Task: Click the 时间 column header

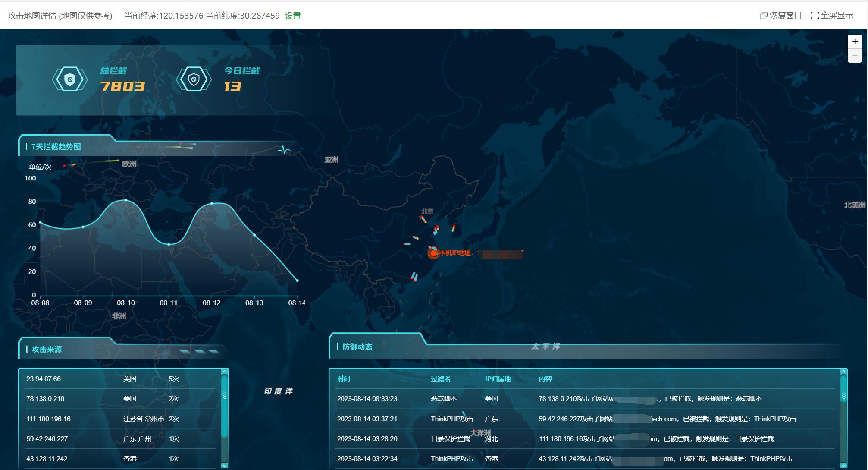Action: 344,379
